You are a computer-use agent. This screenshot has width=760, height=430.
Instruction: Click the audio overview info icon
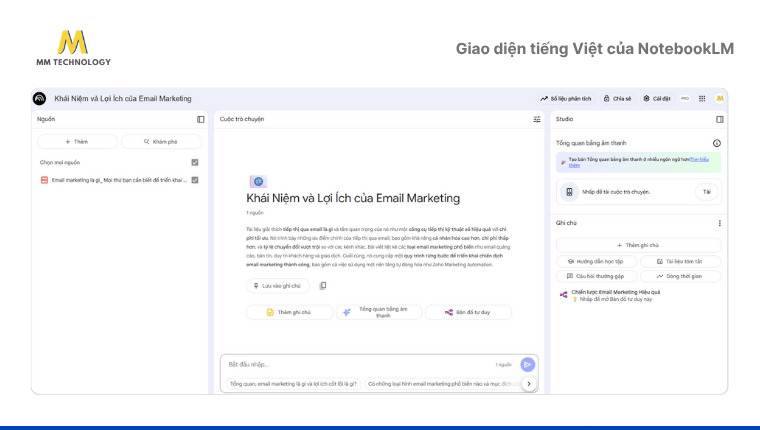[x=717, y=143]
